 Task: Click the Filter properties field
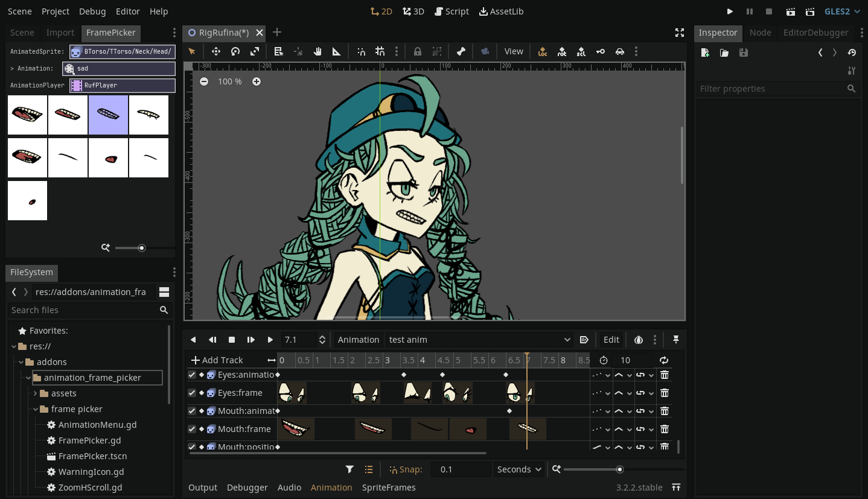[778, 89]
